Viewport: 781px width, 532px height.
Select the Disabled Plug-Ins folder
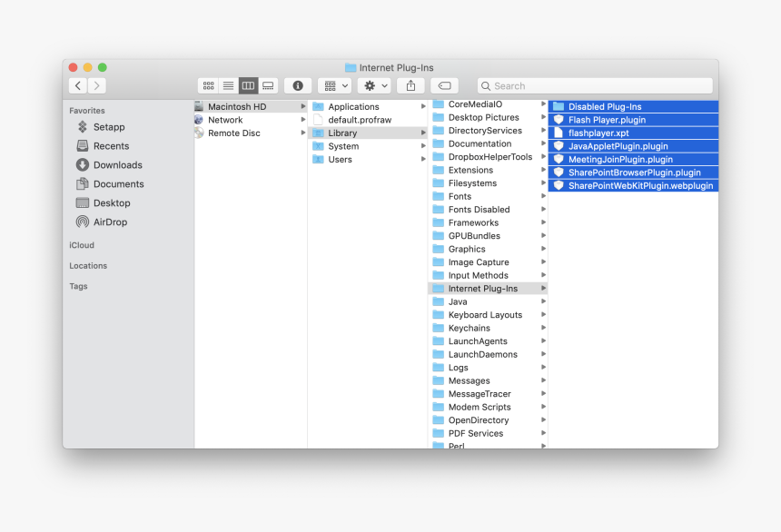(633, 106)
